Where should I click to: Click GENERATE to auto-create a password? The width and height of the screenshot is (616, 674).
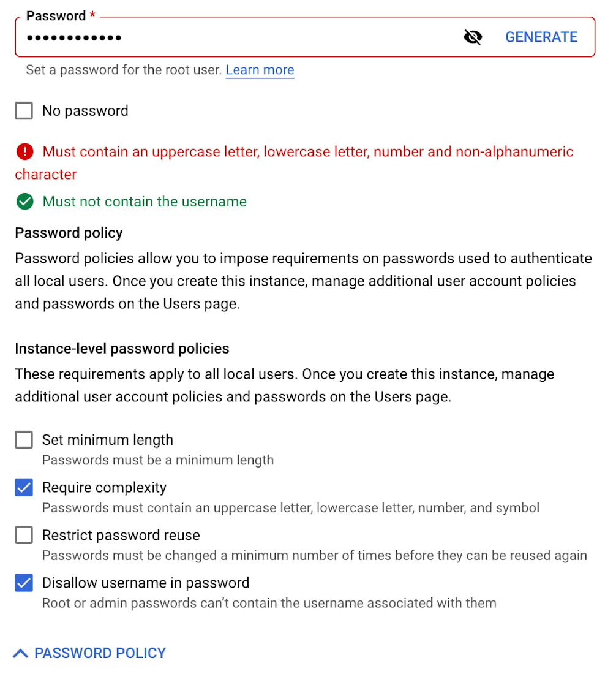(x=541, y=37)
